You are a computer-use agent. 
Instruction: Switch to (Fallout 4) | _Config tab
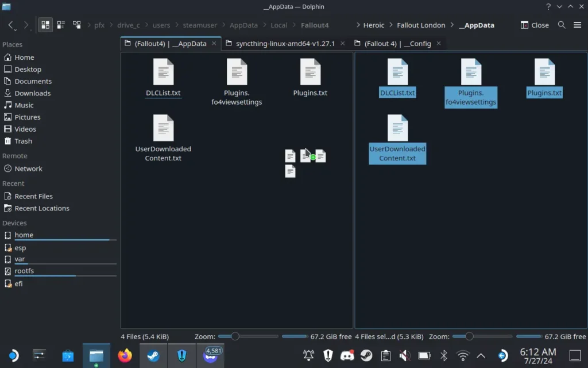(397, 44)
